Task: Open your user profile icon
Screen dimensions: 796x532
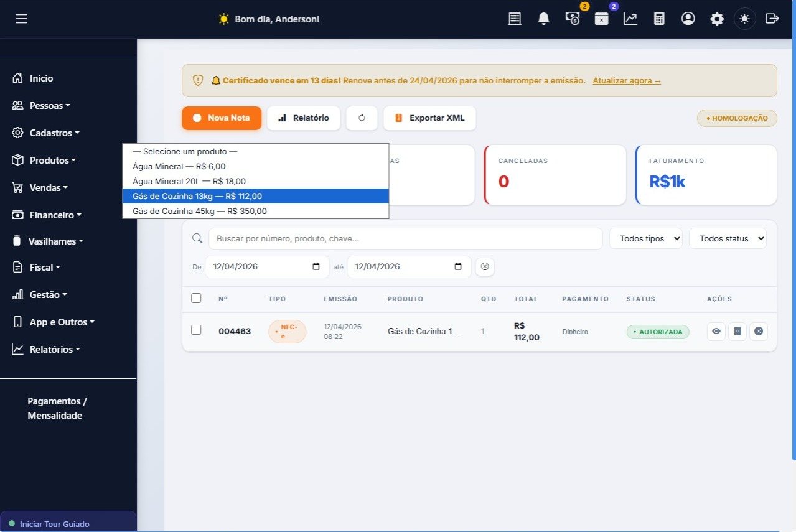Action: click(688, 18)
